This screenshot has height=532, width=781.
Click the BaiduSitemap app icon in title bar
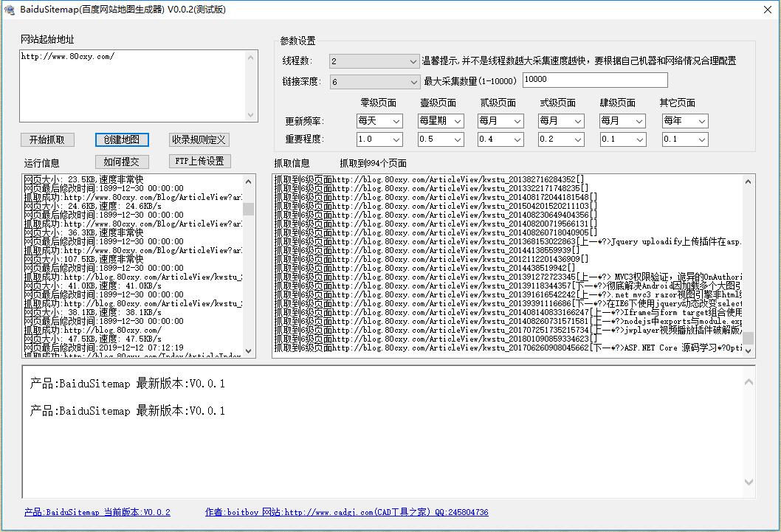(9, 10)
